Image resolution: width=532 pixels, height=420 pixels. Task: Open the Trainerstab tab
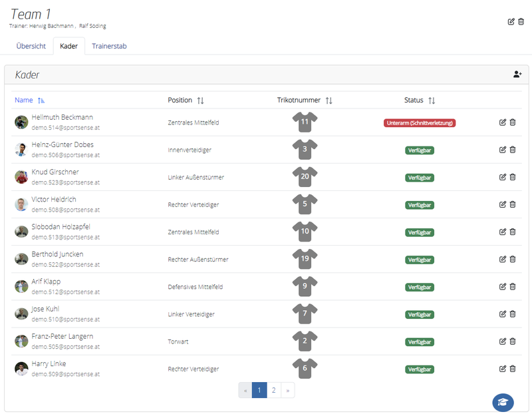(109, 46)
